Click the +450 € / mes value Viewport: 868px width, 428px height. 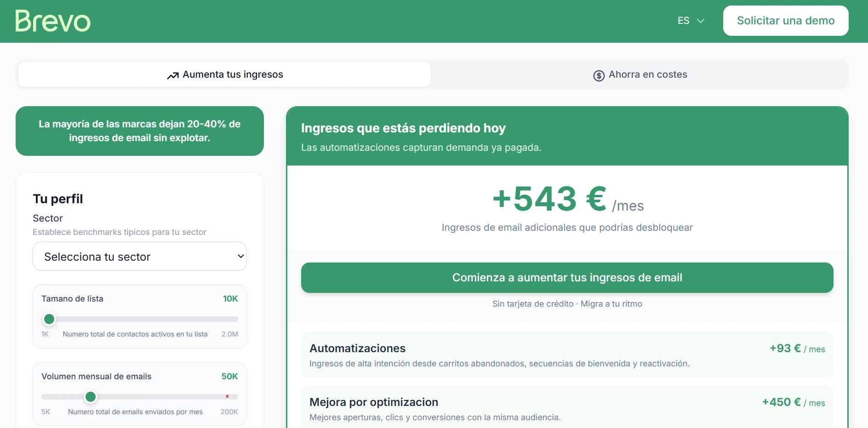[793, 402]
